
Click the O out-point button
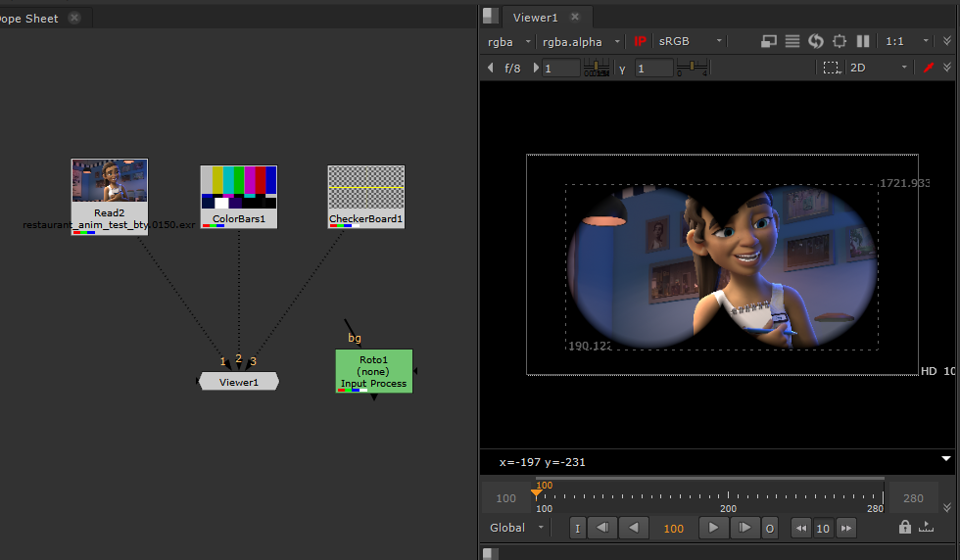770,528
